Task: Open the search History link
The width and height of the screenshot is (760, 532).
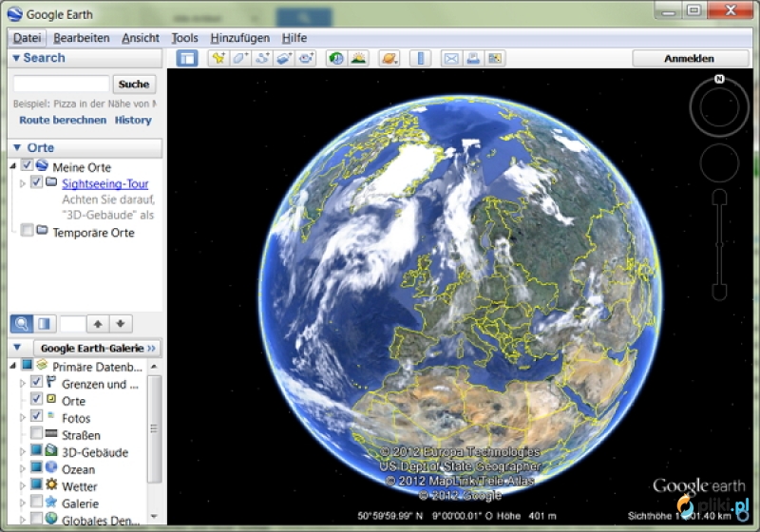Action: click(x=133, y=120)
